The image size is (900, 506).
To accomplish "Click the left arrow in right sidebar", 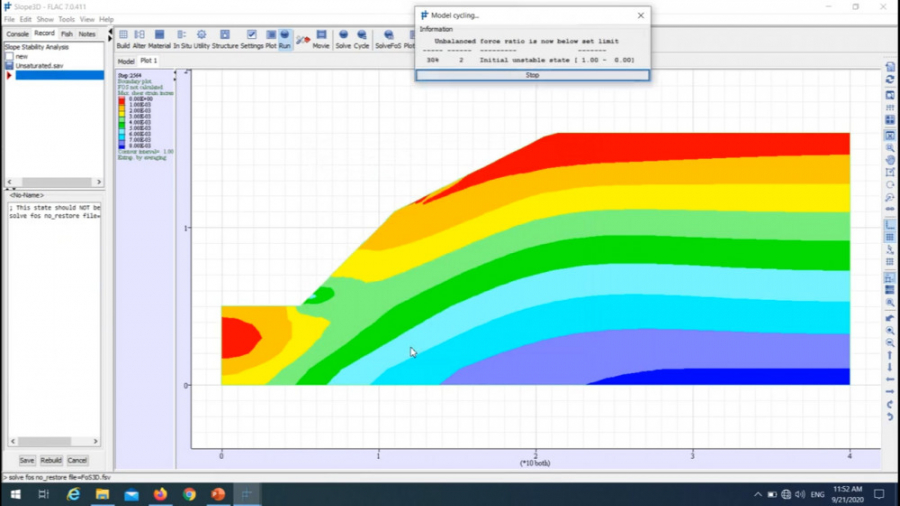I will coord(890,380).
